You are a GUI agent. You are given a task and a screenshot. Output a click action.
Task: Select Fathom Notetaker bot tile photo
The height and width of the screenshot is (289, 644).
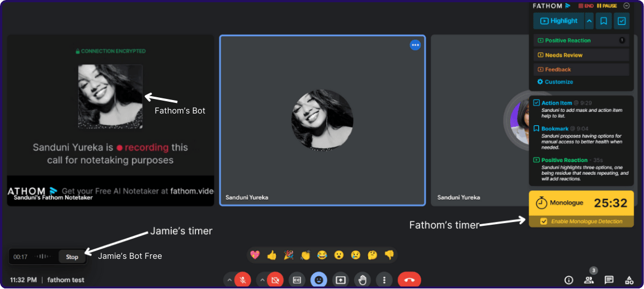(110, 97)
